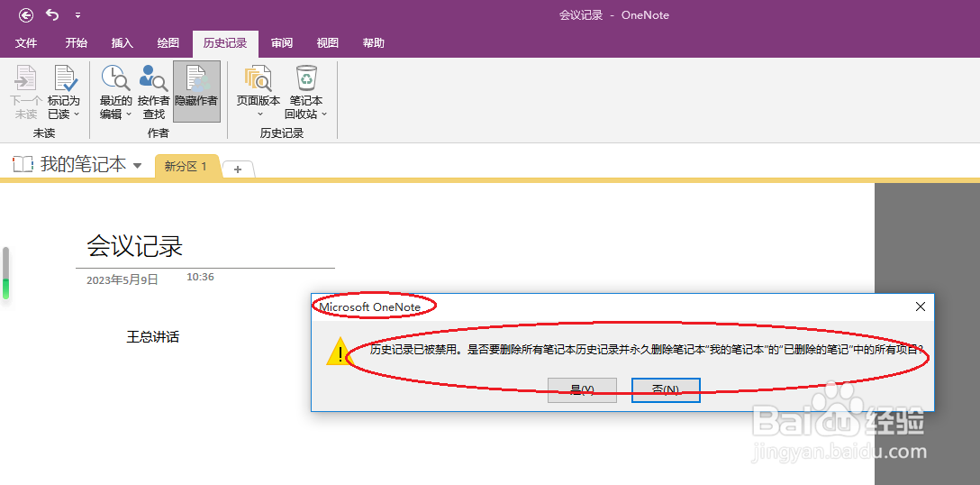Toggle the 隐藏作者 button
Viewport: 980px width, 485px height.
pyautogui.click(x=197, y=91)
